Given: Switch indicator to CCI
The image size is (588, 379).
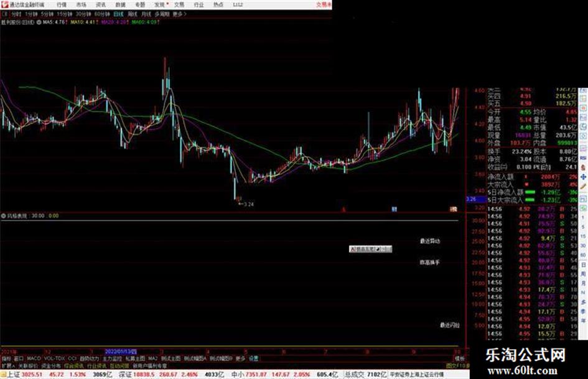Looking at the screenshot, I should pos(72,358).
